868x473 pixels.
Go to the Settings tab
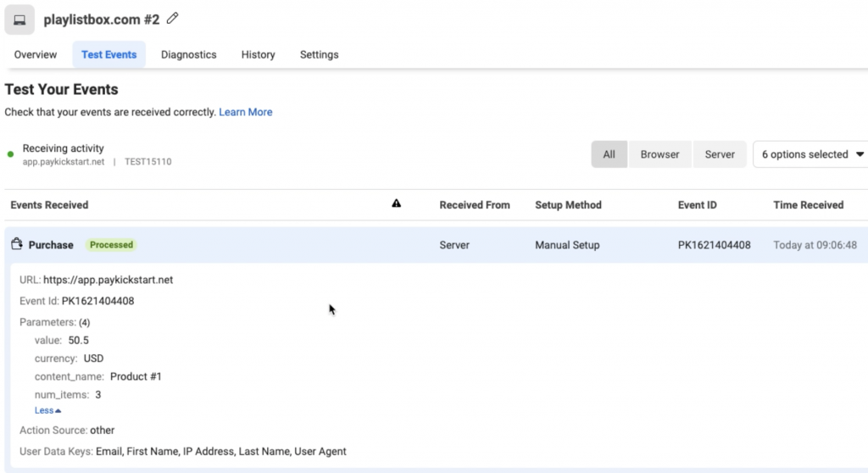click(319, 55)
